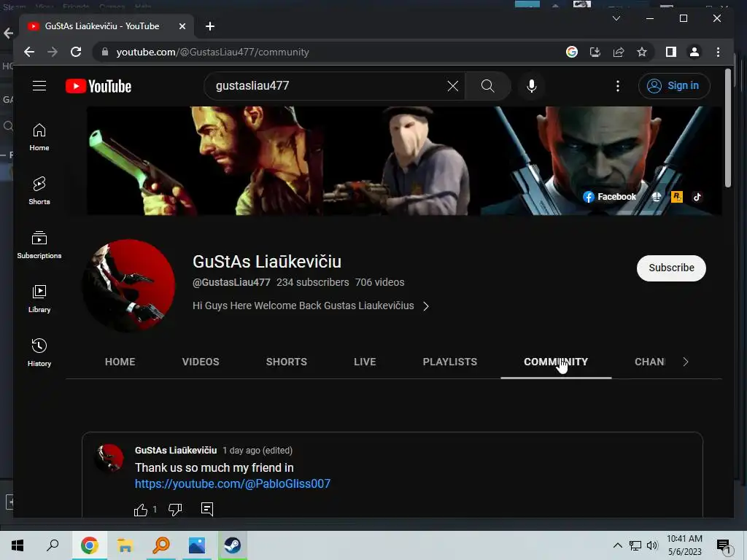Open the notification center
Screen dimensions: 747x560
click(x=724, y=545)
